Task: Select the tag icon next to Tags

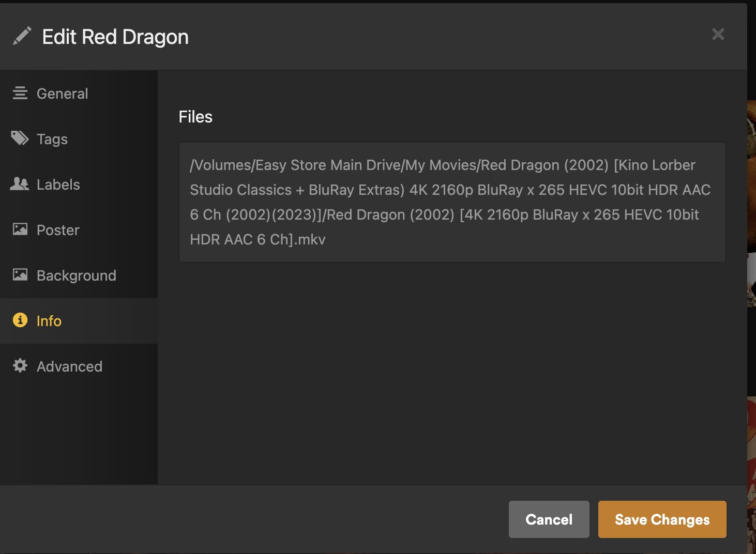Action: [20, 138]
